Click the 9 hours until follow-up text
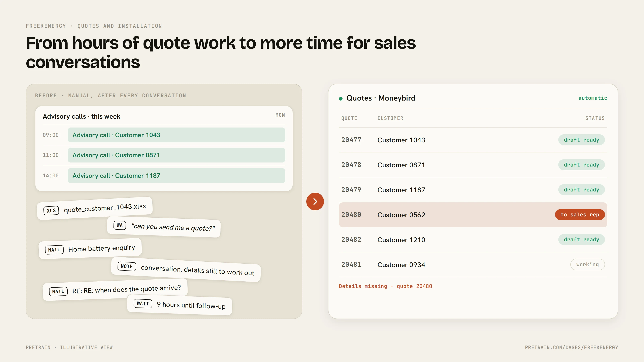Viewport: 644px width, 362px height. [191, 305]
